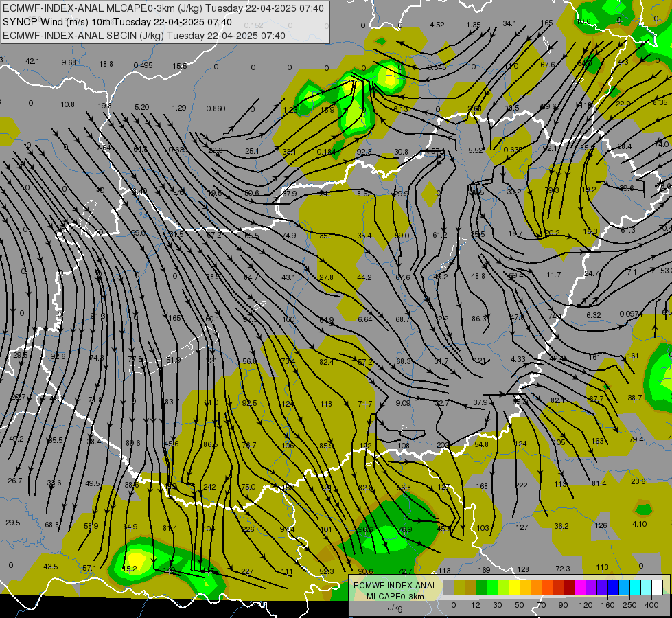
Task: Click the map value 226
Action: tap(248, 529)
